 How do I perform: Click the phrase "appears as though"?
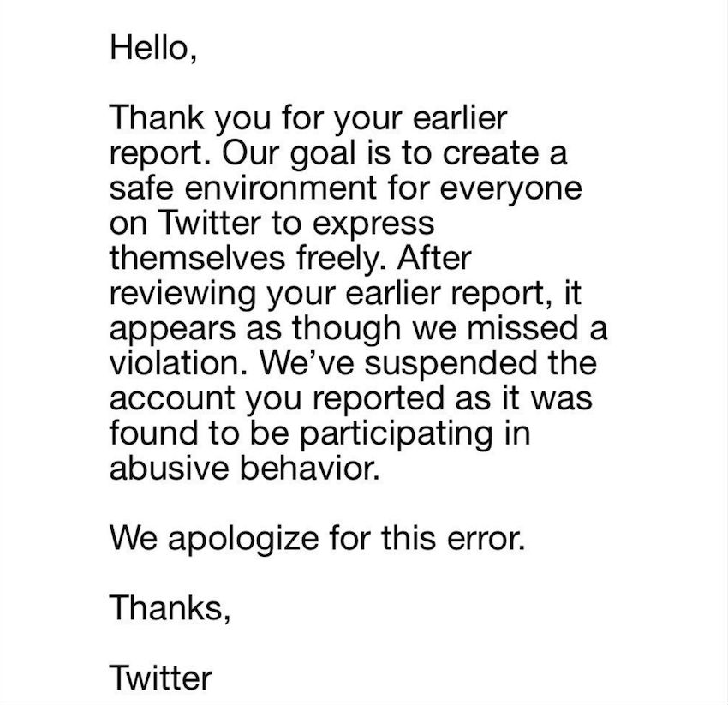(255, 329)
